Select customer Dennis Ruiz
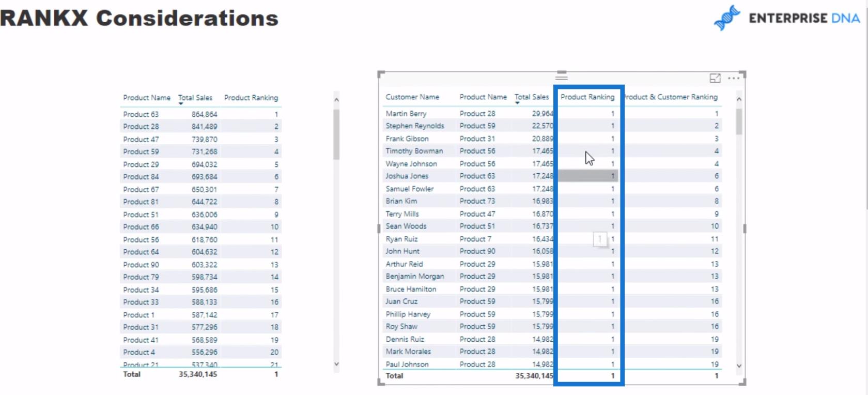This screenshot has width=868, height=395. (x=405, y=340)
